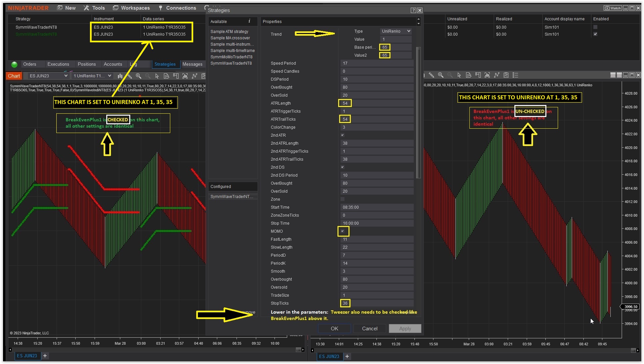
Task: Toggle the MOMO checkbox
Action: [x=342, y=231]
